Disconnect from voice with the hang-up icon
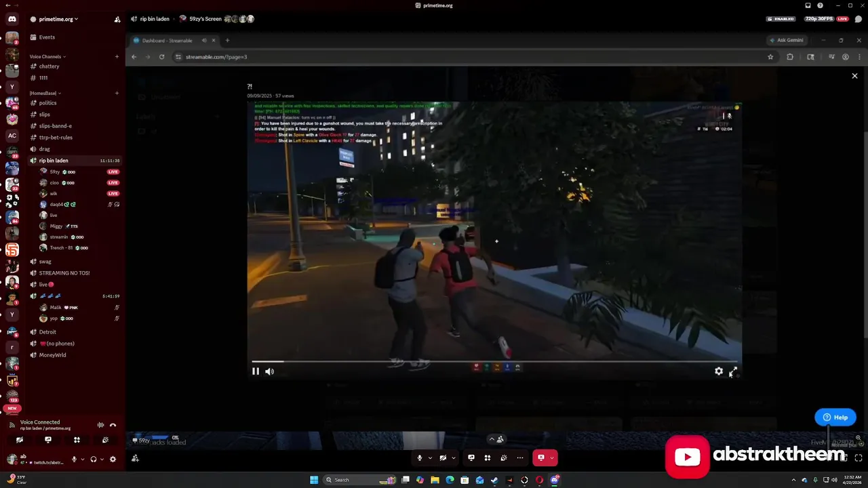Viewport: 868px width, 488px height. (113, 425)
